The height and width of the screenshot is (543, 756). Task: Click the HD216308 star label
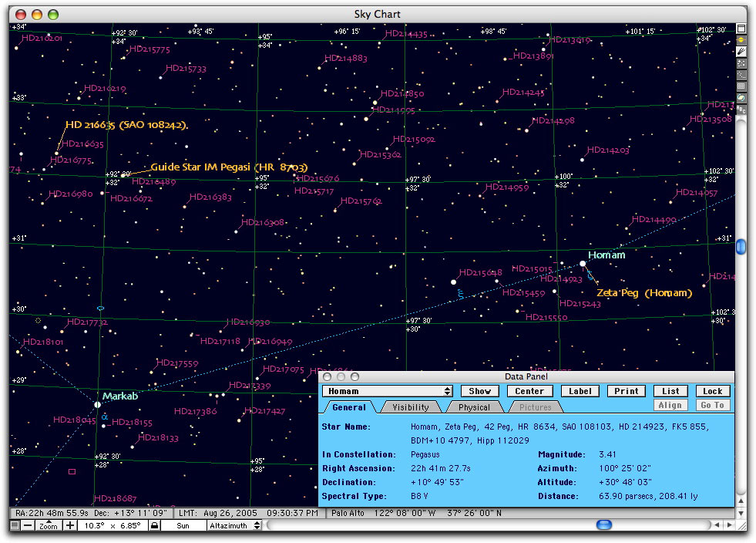pyautogui.click(x=263, y=222)
